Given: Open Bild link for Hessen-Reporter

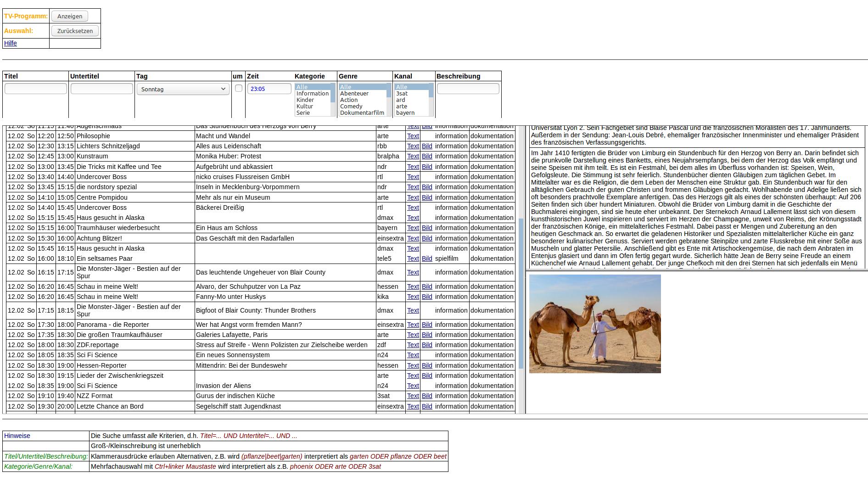Looking at the screenshot, I should (427, 365).
